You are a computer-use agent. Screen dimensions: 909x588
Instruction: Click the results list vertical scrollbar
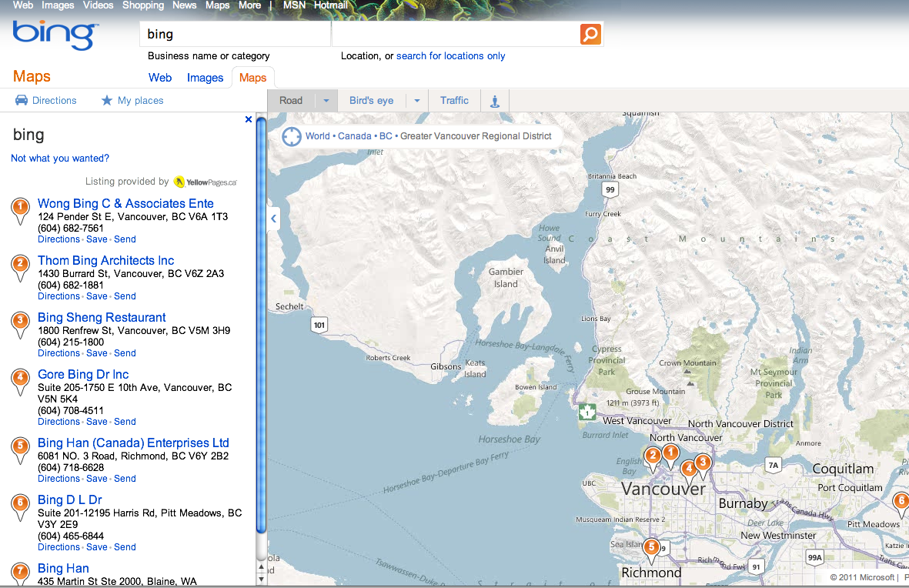261,323
